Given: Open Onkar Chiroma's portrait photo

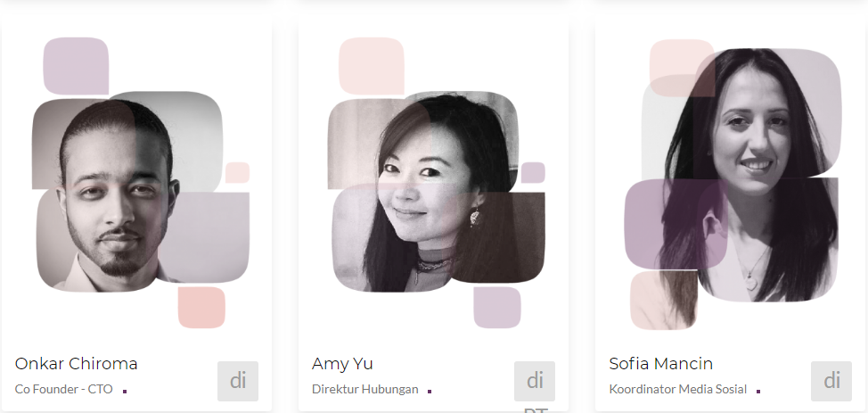Looking at the screenshot, I should (141, 192).
